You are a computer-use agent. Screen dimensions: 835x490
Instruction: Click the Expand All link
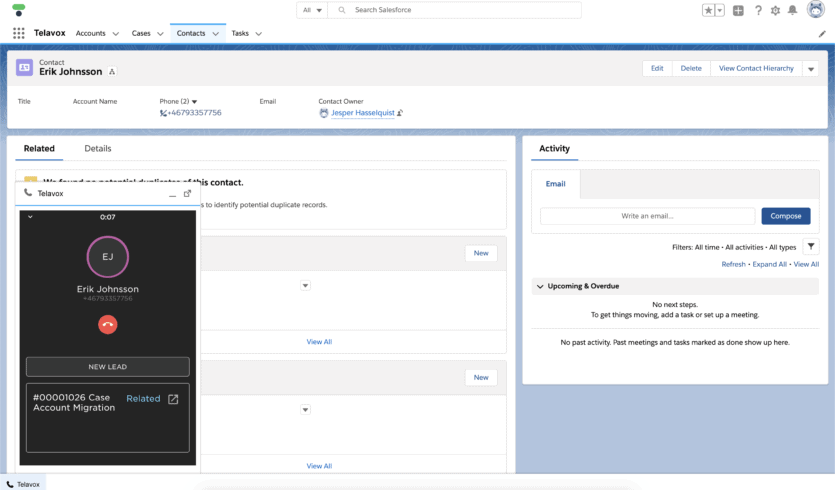pyautogui.click(x=769, y=264)
